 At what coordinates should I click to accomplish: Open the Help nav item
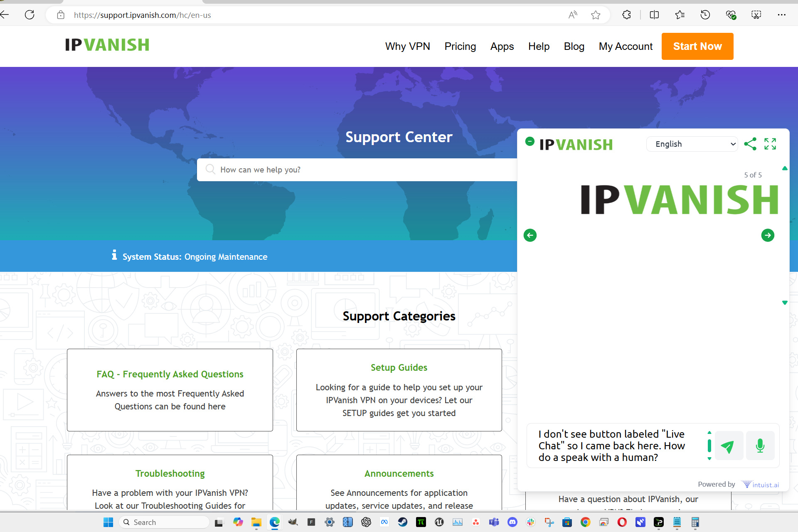pos(539,46)
